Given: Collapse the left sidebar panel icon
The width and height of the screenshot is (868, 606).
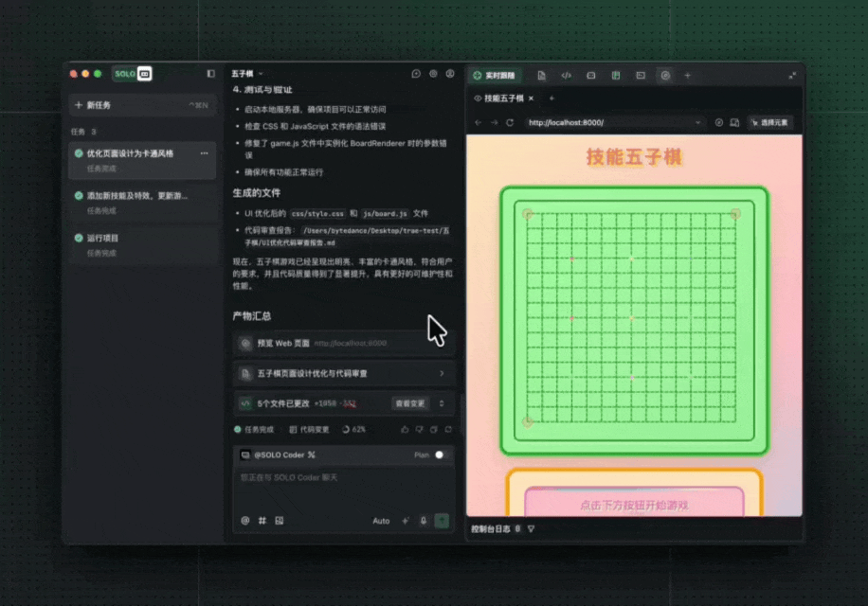Looking at the screenshot, I should 211,74.
